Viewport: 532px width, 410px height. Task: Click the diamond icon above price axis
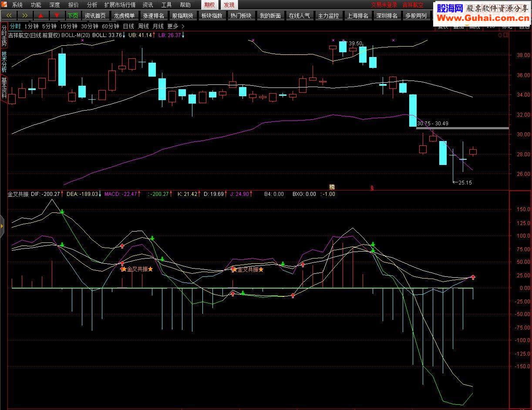tap(500, 35)
